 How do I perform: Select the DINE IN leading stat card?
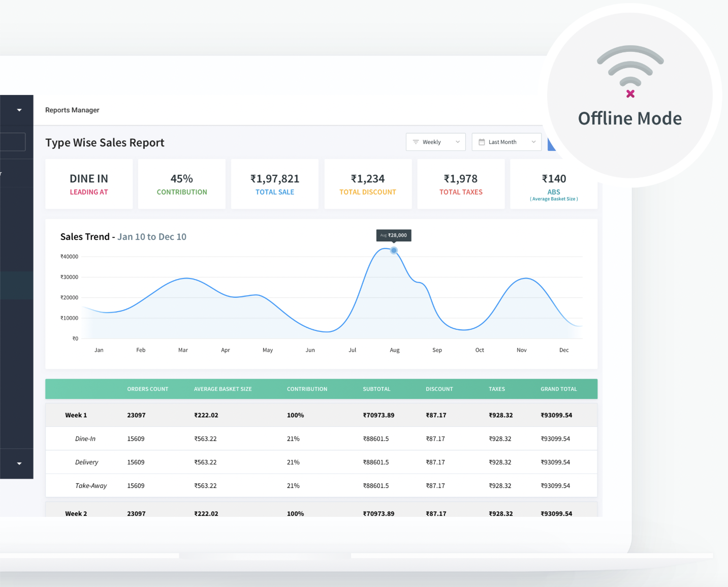(x=89, y=183)
